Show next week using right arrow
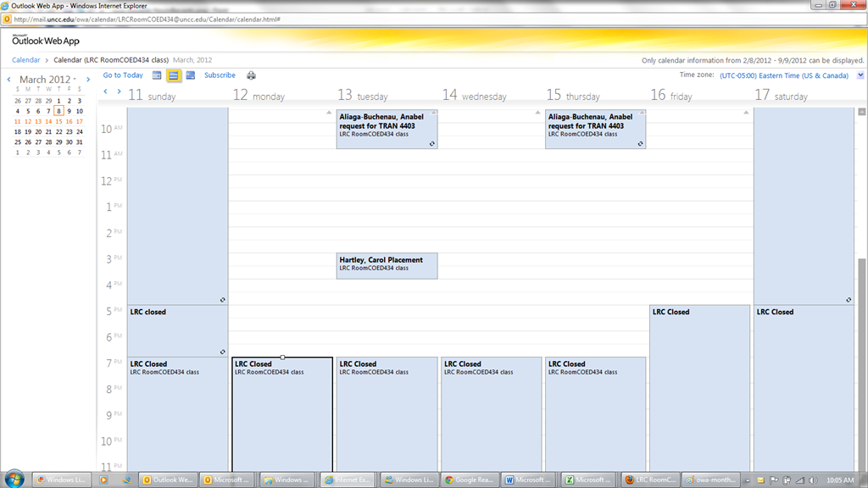This screenshot has width=868, height=488. click(120, 91)
